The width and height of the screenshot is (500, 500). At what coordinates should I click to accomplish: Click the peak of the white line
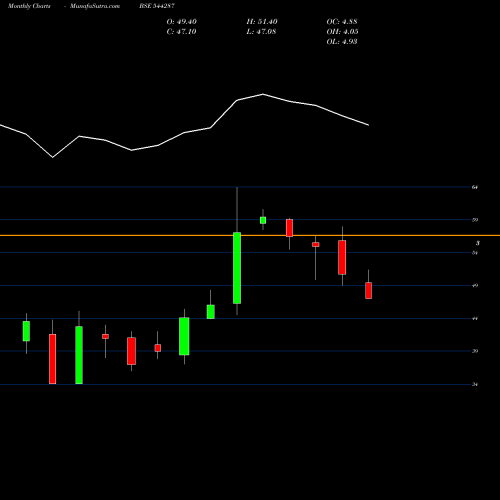(263, 94)
